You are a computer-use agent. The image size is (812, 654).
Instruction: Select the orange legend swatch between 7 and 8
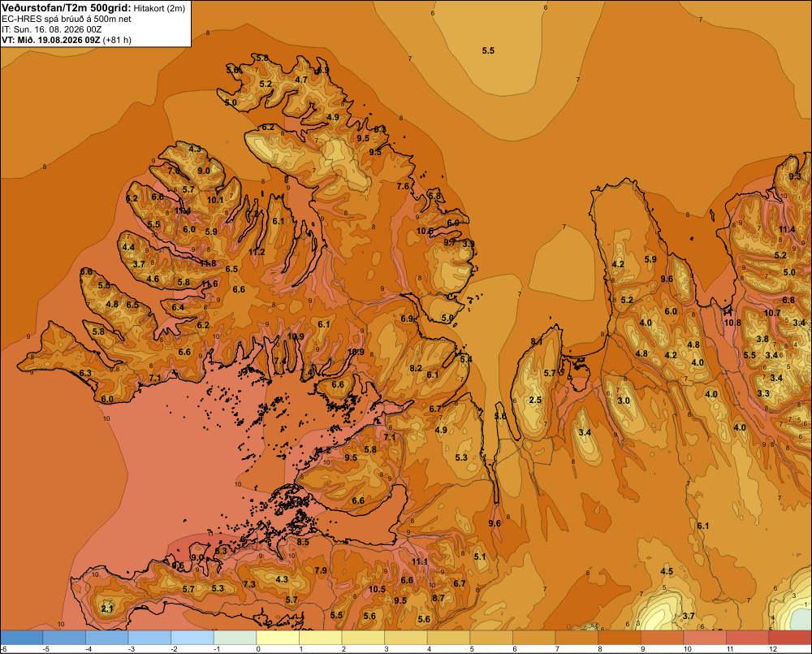[x=577, y=637]
